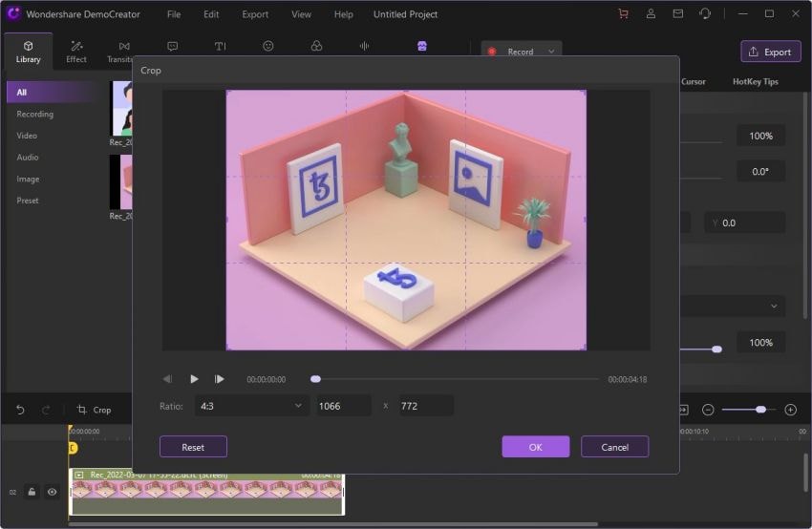Viewport: 812px width, 529px height.
Task: Click the top scale 100% value field
Action: tap(760, 136)
